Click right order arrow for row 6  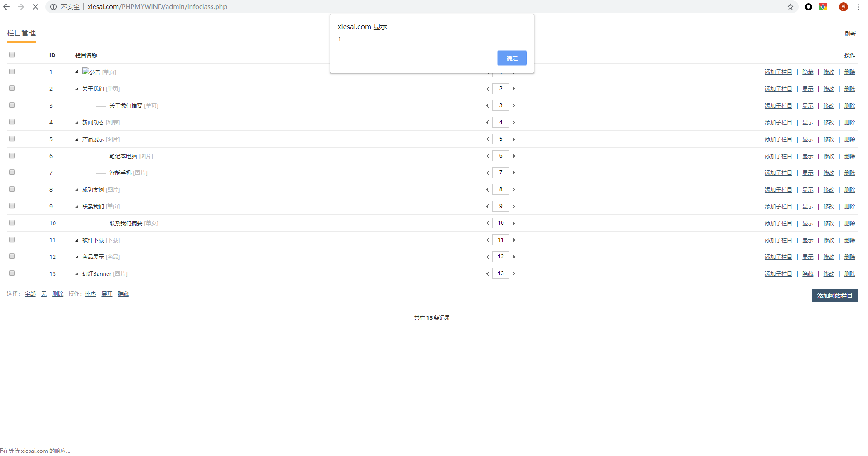[x=514, y=156]
